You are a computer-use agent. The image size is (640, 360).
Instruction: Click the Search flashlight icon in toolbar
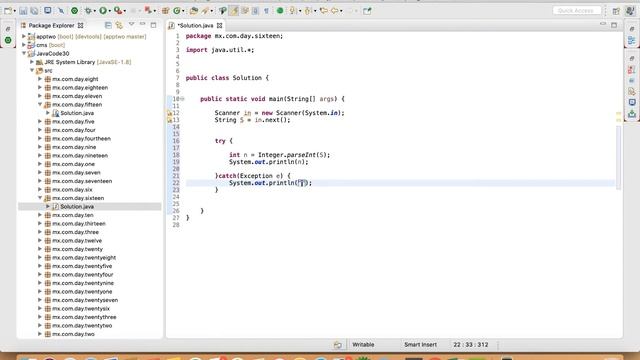205,11
